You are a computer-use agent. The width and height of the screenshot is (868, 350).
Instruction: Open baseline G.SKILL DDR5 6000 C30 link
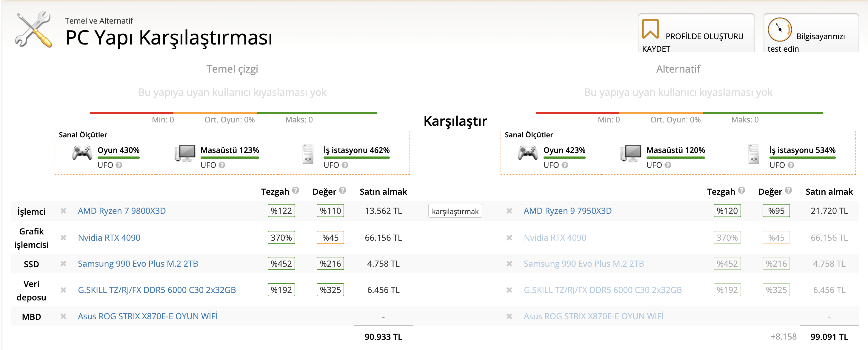coord(157,290)
